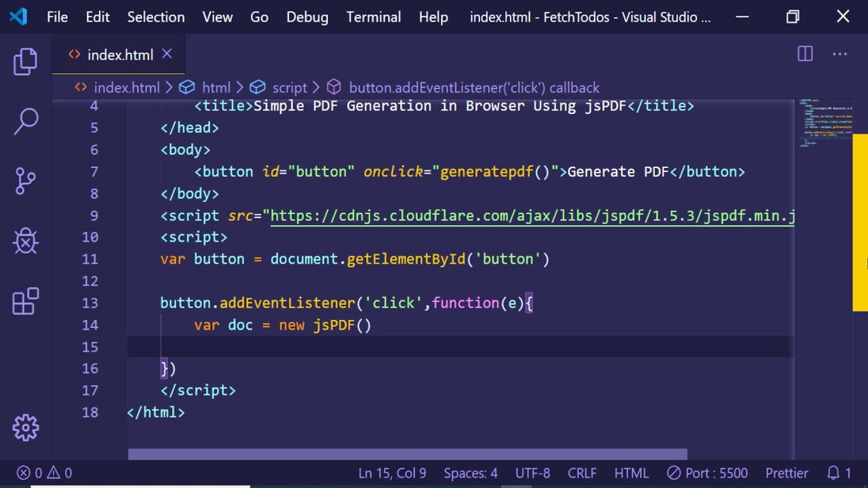This screenshot has height=488, width=868.
Task: Change indentation via Spaces: 4
Action: coord(471,473)
